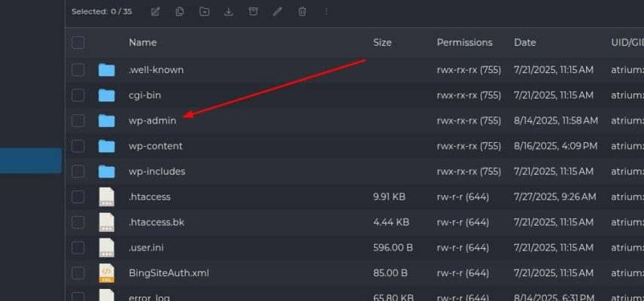
Task: Open the wp-includes folder name
Action: [x=157, y=172]
